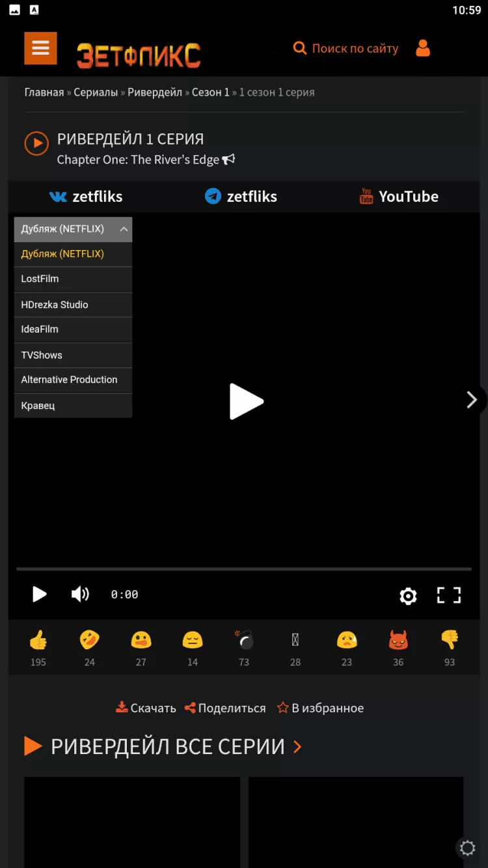
Task: Click the orange chevron after Ривердейл все серии
Action: 297,747
